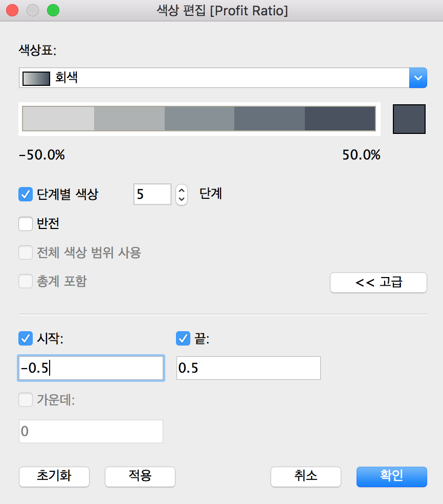This screenshot has height=504, width=443.
Task: Toggle the 끝 checkbox
Action: coord(183,338)
